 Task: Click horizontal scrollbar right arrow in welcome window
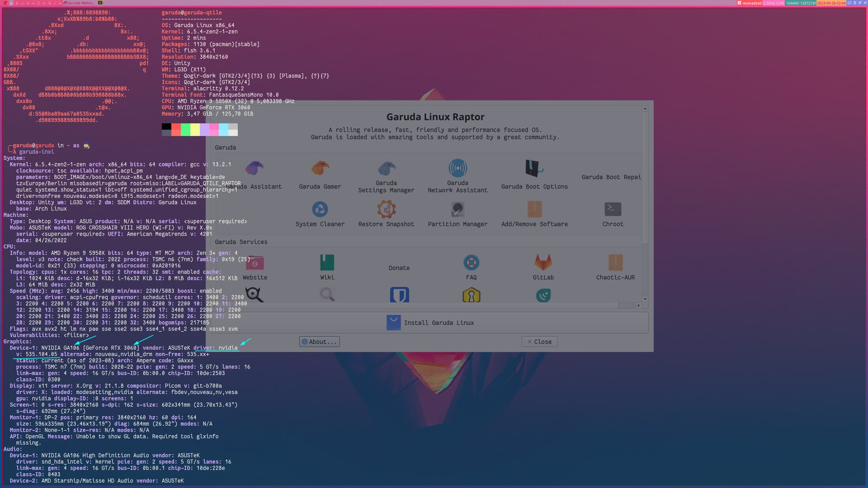638,305
